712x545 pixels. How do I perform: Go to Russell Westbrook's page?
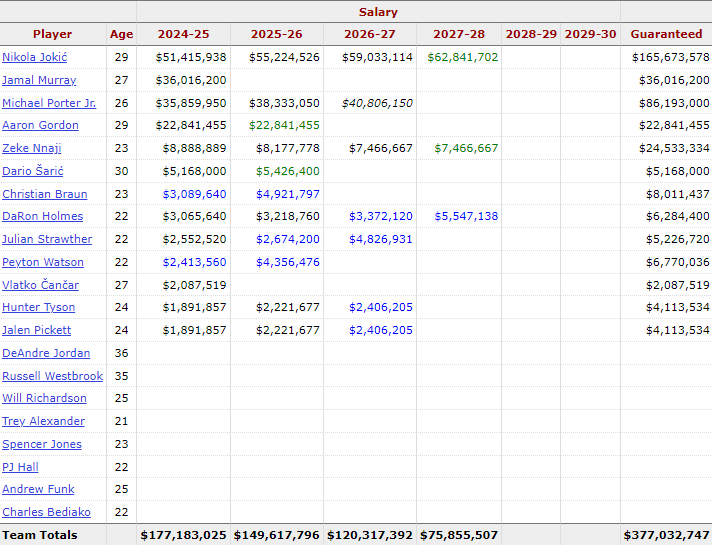tap(53, 377)
